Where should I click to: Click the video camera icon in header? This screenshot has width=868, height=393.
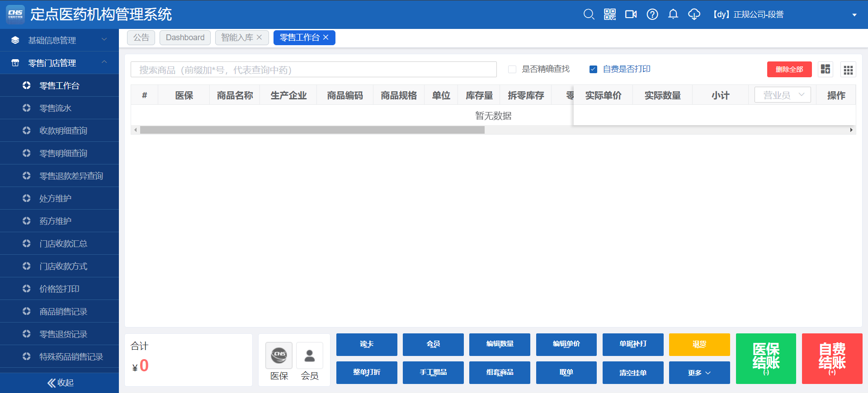coord(631,14)
